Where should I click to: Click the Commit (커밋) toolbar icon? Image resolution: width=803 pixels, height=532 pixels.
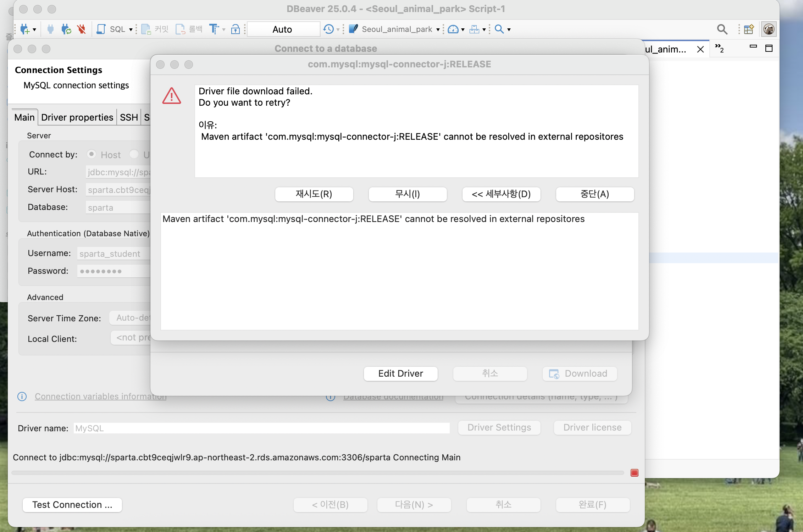click(x=146, y=29)
